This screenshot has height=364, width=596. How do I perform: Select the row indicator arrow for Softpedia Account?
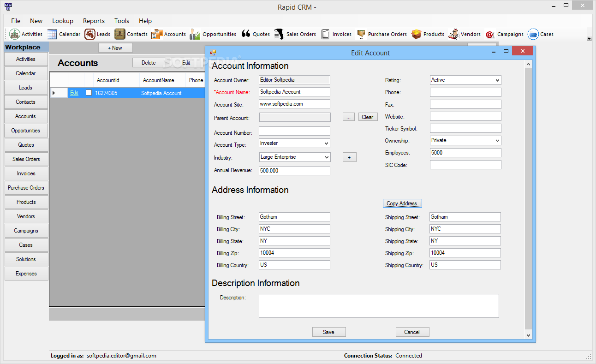click(54, 93)
